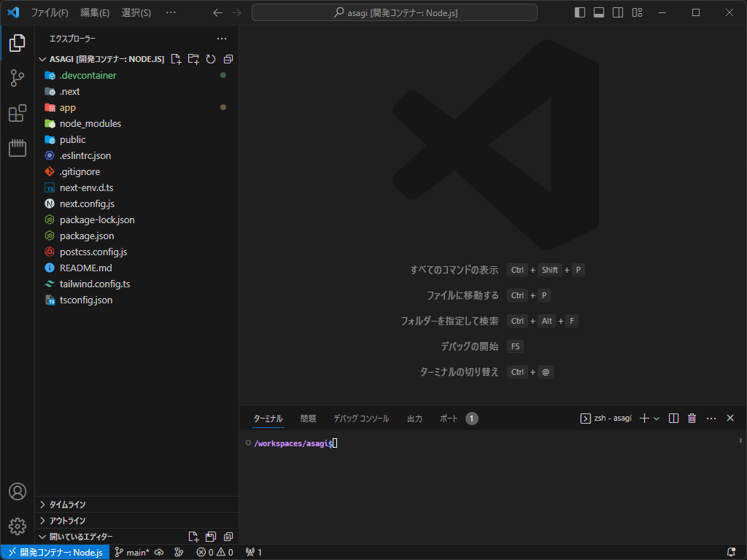747x560 pixels.
Task: Refresh the ASAGI file explorer
Action: tap(211, 59)
